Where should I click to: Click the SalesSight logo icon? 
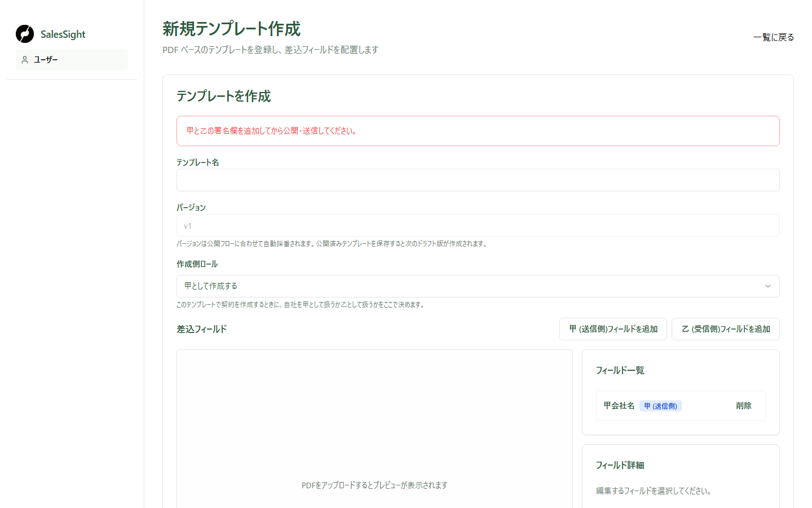[25, 34]
